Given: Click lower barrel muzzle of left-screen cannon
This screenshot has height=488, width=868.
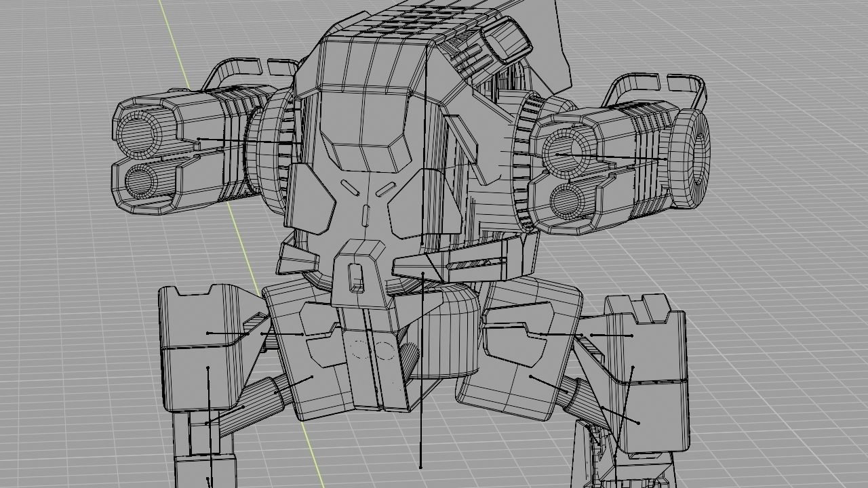Looking at the screenshot, I should pyautogui.click(x=140, y=181).
